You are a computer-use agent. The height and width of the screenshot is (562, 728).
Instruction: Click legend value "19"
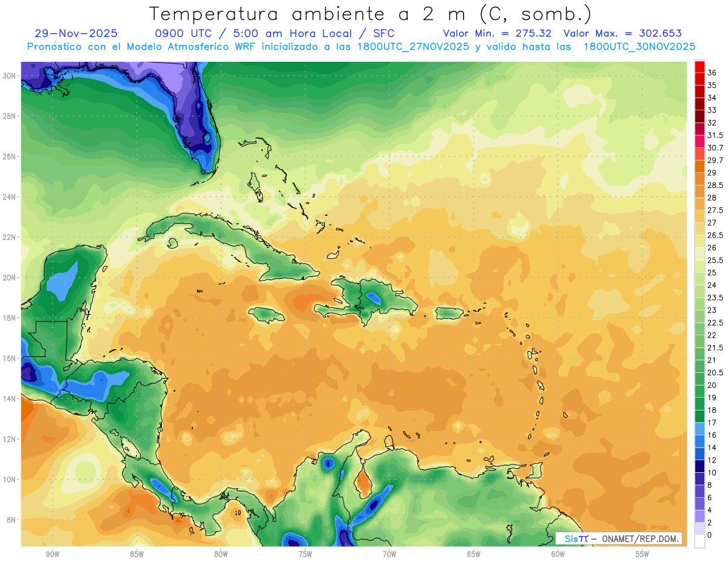pyautogui.click(x=712, y=398)
